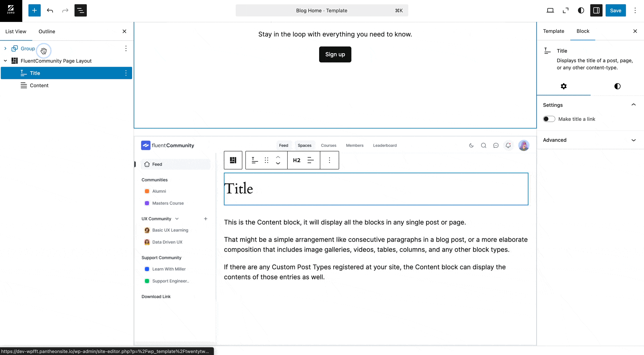Open the block Styles half-circle tab
The width and height of the screenshot is (644, 355).
point(617,86)
